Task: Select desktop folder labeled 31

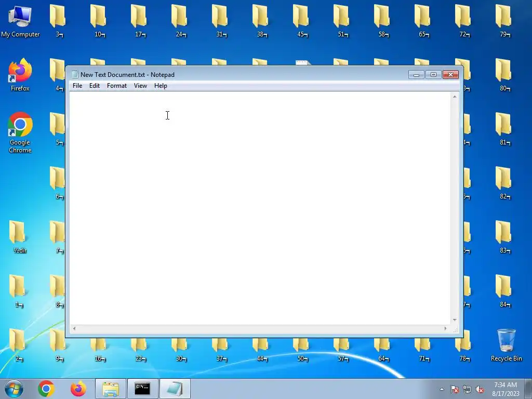Action: point(220,21)
